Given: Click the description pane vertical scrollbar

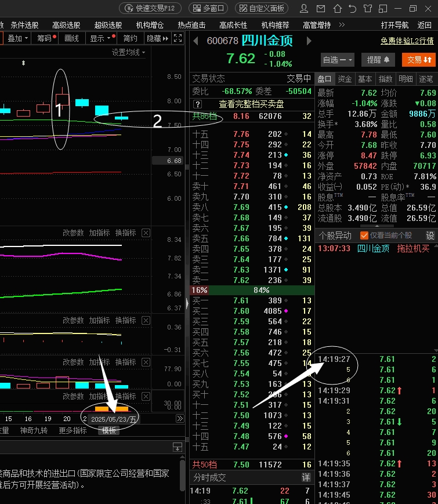Looking at the screenshot, I should (x=182, y=476).
